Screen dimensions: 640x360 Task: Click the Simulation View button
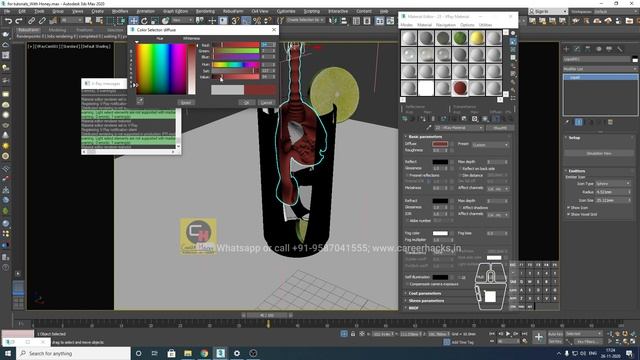point(599,153)
